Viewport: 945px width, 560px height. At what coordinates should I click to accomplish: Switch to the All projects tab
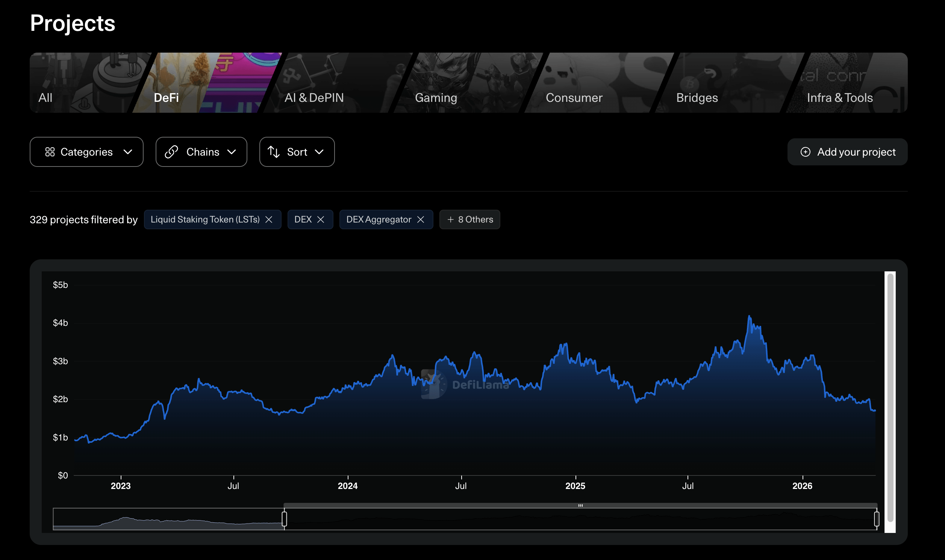(x=45, y=98)
